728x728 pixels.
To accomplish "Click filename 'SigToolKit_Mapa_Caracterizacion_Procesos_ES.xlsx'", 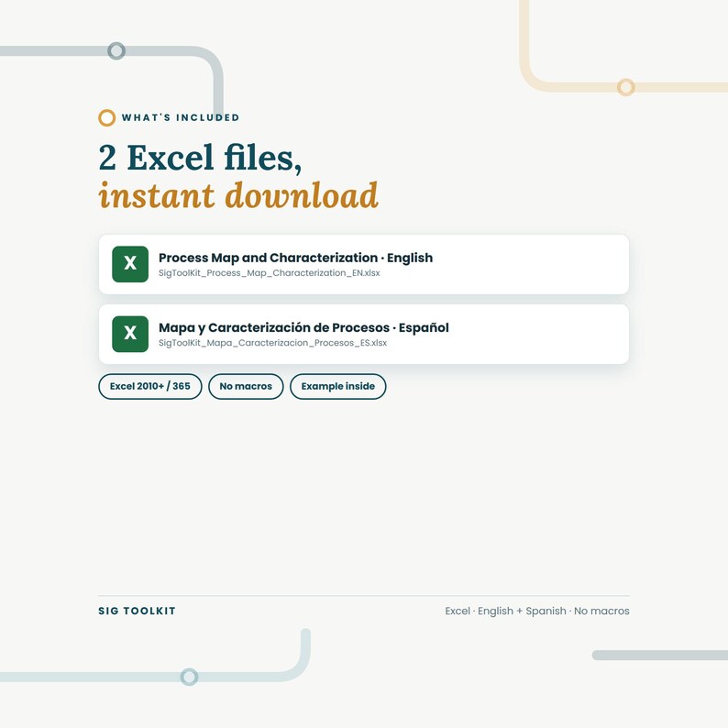I will coord(272,343).
